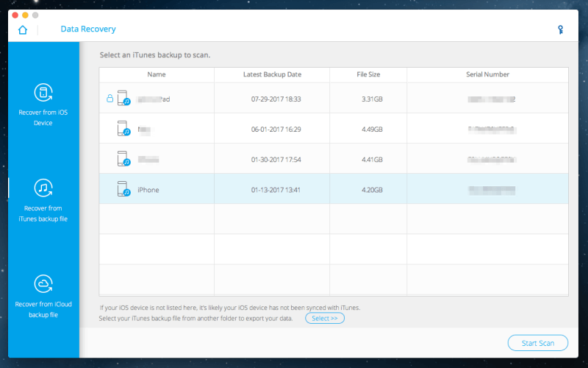Click device icon of 01-30-2017 backup
The image size is (588, 368).
click(123, 159)
